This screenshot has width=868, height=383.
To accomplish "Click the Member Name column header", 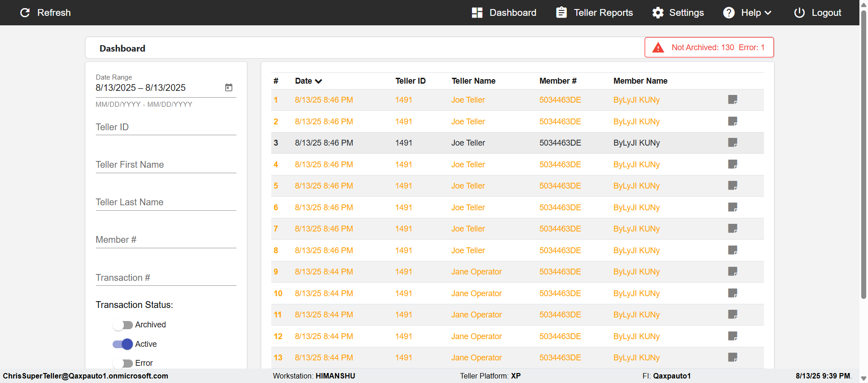I will pyautogui.click(x=640, y=81).
